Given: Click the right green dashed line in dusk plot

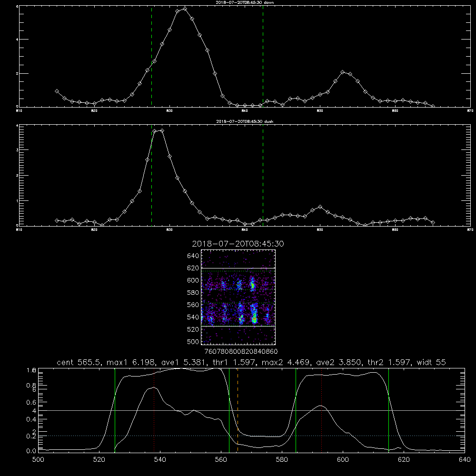Looking at the screenshot, I should pos(263,175).
